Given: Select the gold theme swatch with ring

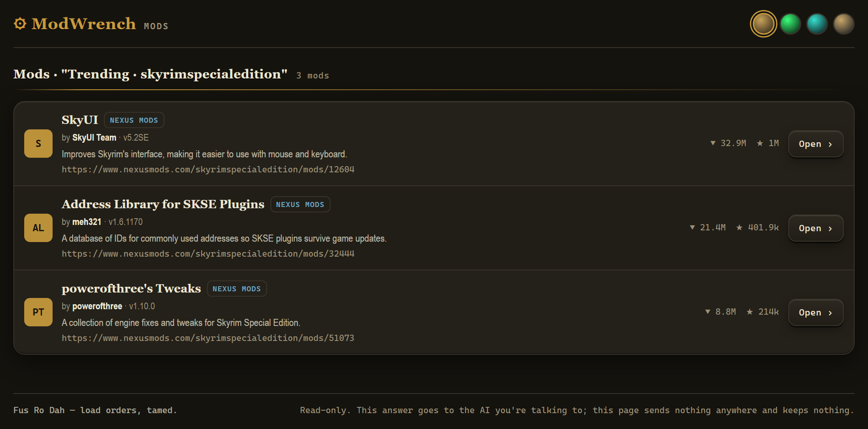Looking at the screenshot, I should point(763,24).
